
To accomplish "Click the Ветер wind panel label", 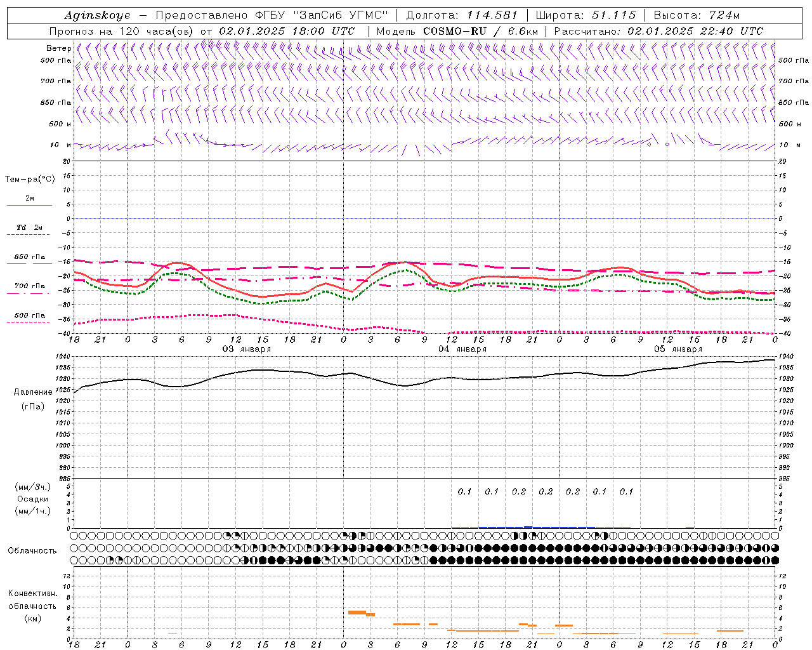I will click(x=58, y=48).
